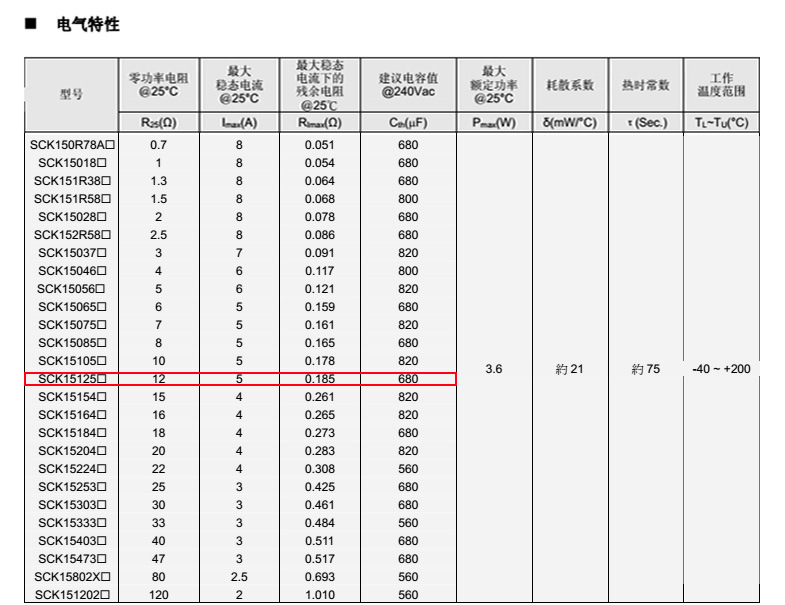
Task: Select the 型号 column header
Action: click(71, 93)
